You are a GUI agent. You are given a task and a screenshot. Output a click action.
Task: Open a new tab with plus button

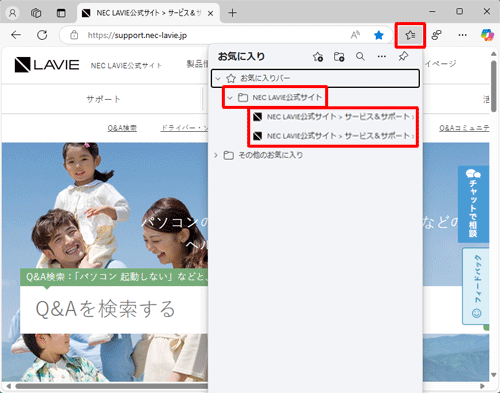click(232, 13)
